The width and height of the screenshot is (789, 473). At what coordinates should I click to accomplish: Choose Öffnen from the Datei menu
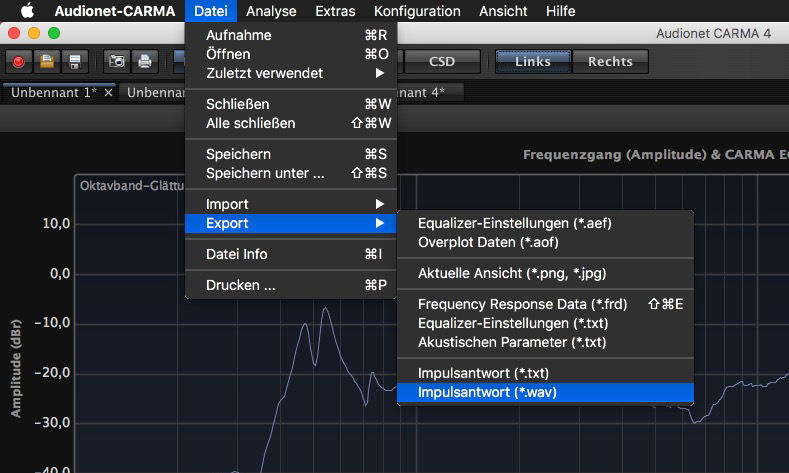[291, 54]
